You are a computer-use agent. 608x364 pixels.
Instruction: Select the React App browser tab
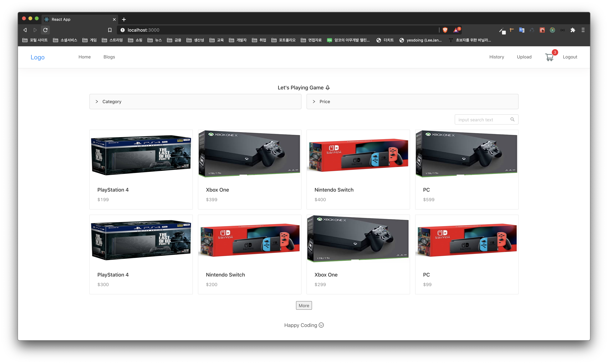pyautogui.click(x=80, y=19)
